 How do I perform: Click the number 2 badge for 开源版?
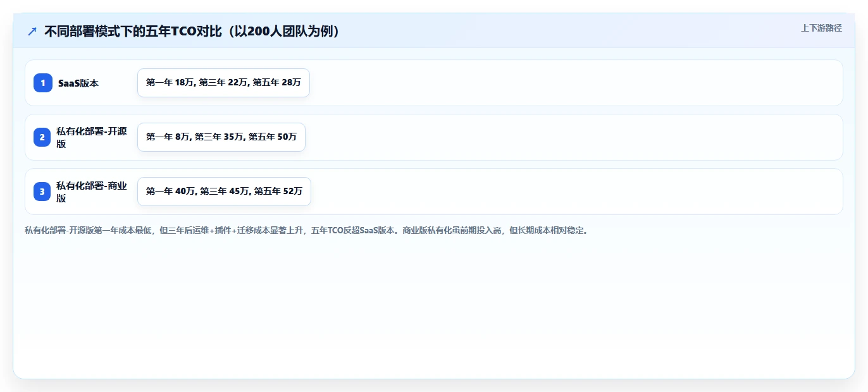(42, 137)
